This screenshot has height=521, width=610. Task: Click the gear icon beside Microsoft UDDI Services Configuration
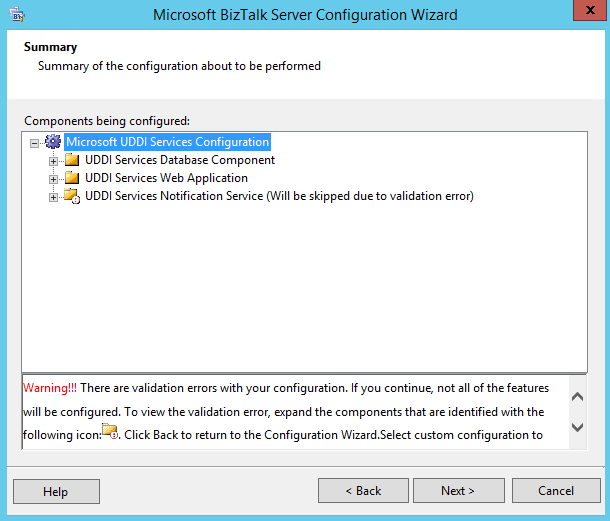53,142
